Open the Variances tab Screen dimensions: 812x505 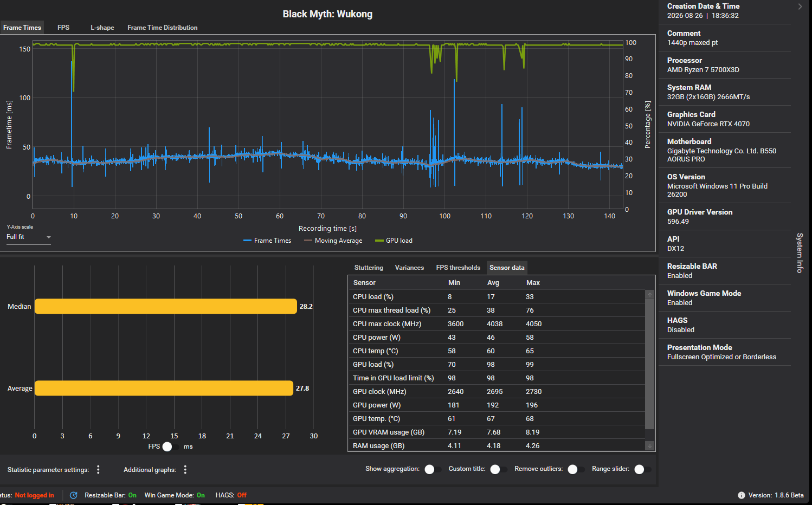pyautogui.click(x=409, y=268)
